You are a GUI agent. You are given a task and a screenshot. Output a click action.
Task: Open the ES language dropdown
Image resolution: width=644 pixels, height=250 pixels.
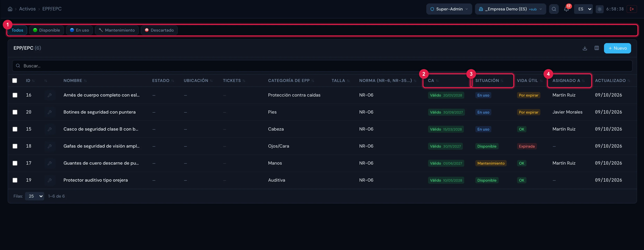pyautogui.click(x=583, y=9)
